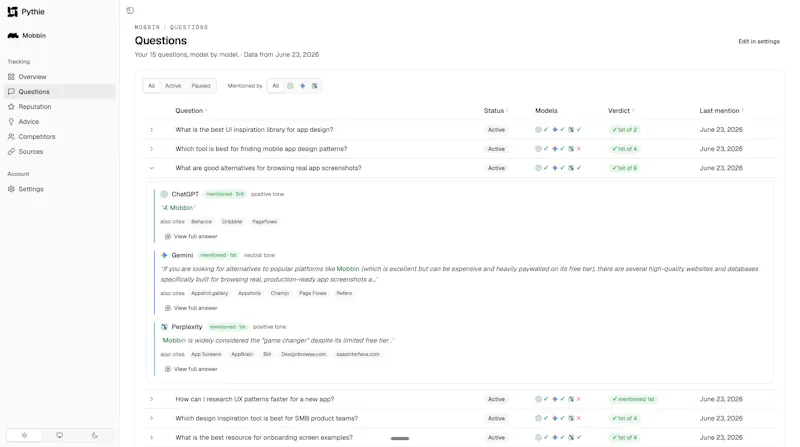The height and width of the screenshot is (447, 800).
Task: Click the Sources link icon
Action: click(x=11, y=152)
